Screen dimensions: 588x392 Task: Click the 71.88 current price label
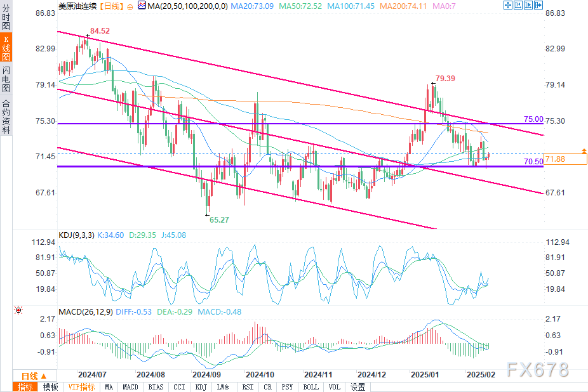[x=556, y=159]
